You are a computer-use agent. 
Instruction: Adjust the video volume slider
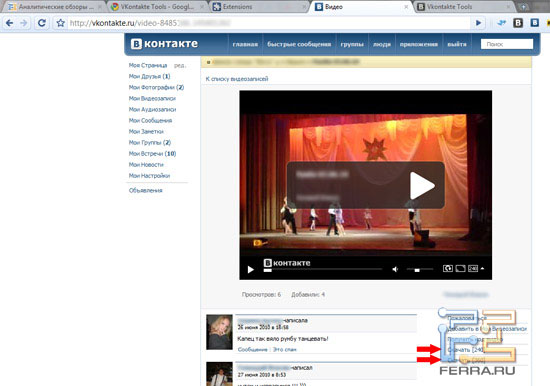[420, 269]
